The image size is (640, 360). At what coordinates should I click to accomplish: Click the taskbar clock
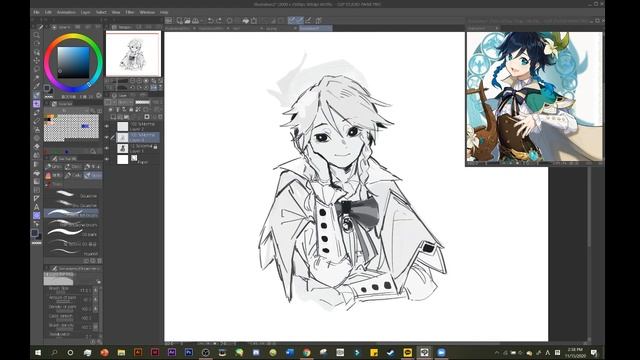[575, 353]
